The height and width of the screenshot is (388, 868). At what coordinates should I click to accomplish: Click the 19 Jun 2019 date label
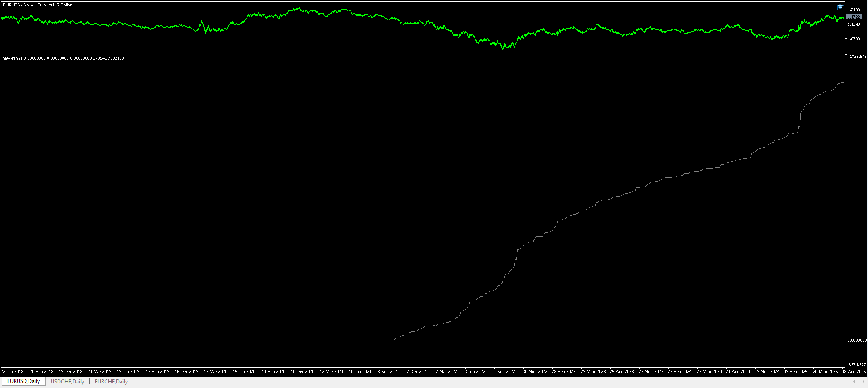pyautogui.click(x=128, y=372)
